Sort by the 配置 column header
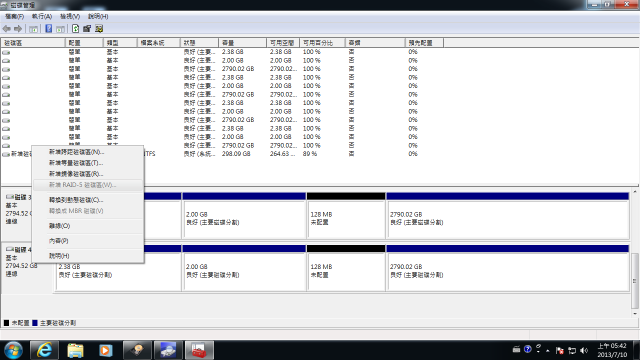The image size is (640, 360). (84, 43)
